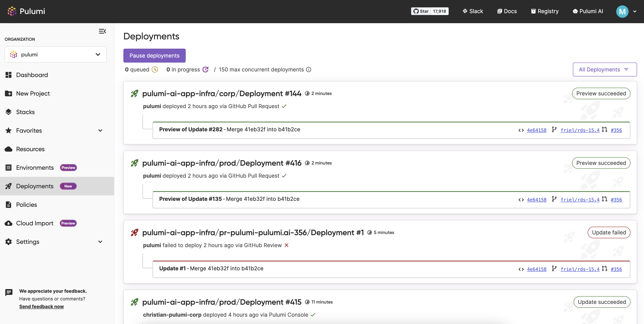Open Stacks in the sidebar

(x=25, y=112)
